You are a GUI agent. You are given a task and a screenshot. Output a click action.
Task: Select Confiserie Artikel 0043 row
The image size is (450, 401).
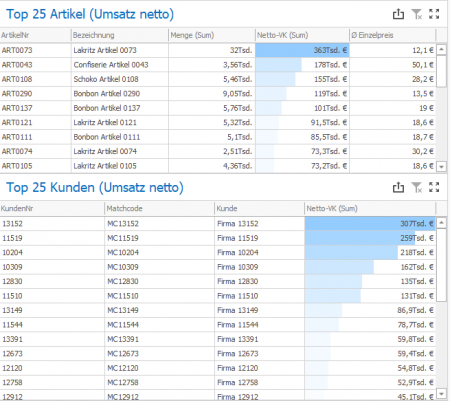pyautogui.click(x=218, y=65)
